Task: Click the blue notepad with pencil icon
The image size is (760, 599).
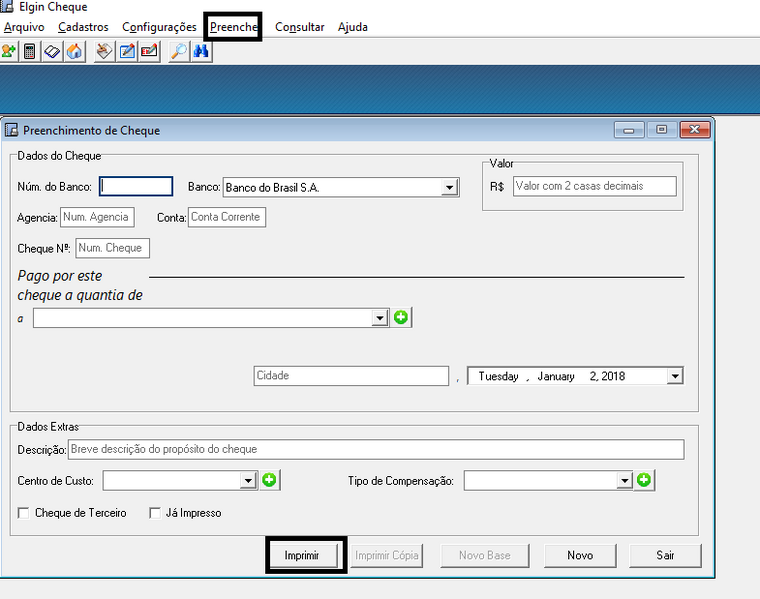Action: point(127,52)
